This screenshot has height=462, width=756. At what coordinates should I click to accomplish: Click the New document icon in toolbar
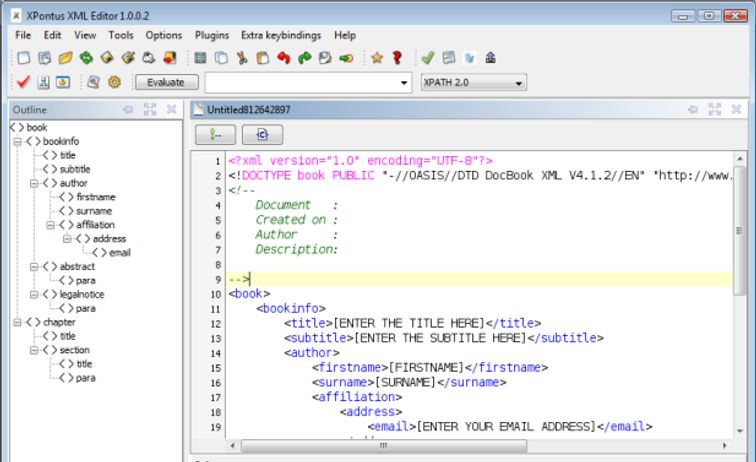click(x=23, y=58)
